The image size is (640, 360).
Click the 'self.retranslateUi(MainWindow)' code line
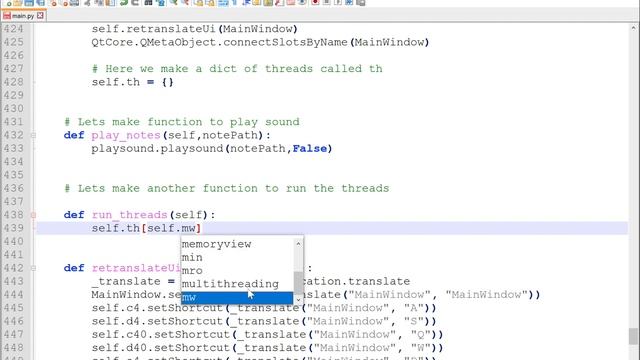tap(195, 29)
